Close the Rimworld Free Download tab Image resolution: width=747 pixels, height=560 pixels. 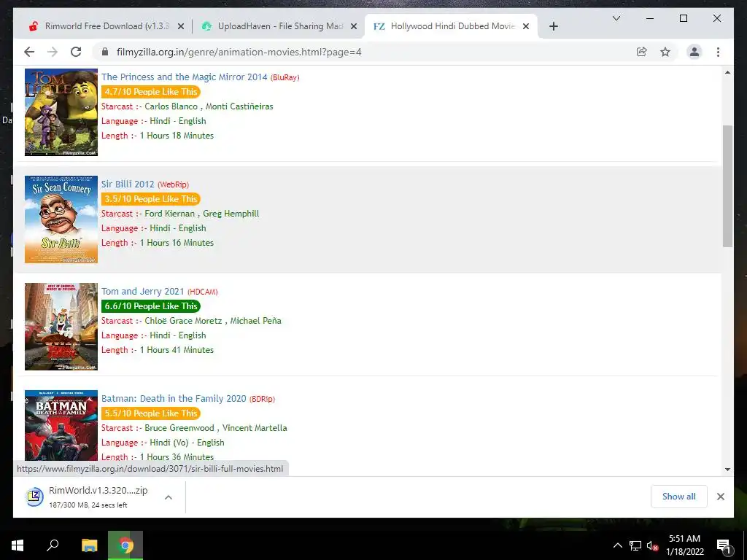pyautogui.click(x=181, y=27)
